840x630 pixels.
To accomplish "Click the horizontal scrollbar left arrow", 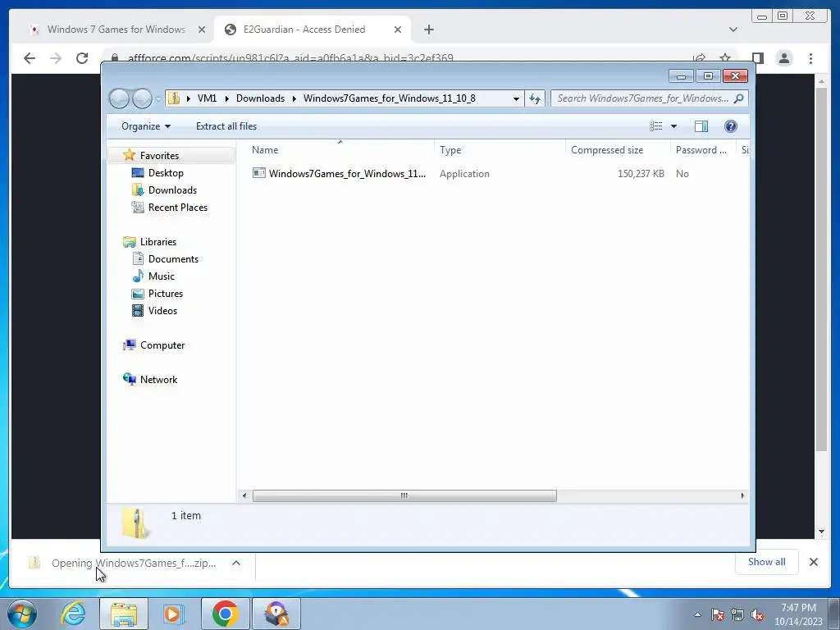I will pyautogui.click(x=244, y=496).
